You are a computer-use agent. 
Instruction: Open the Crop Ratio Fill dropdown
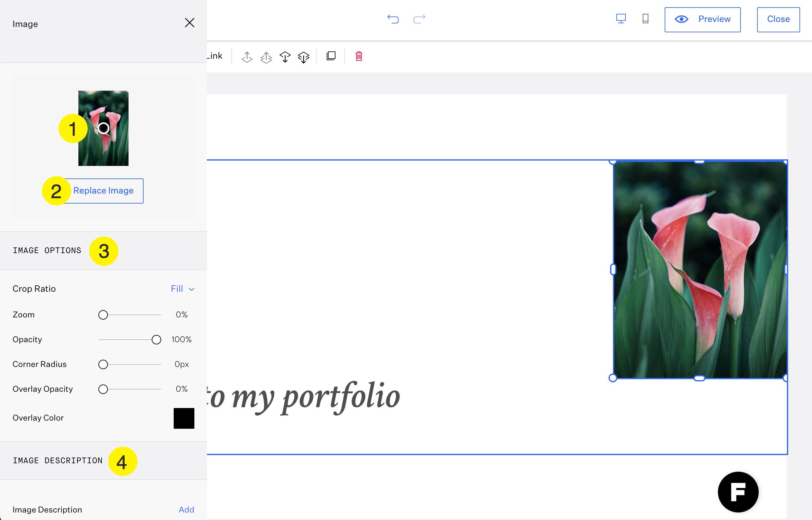tap(182, 289)
